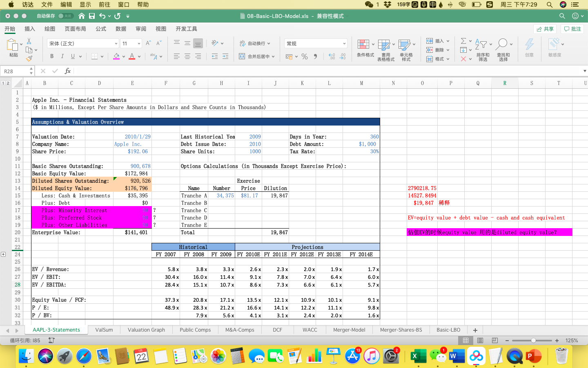The image size is (588, 368).
Task: Click Format as Table button
Action: click(386, 50)
